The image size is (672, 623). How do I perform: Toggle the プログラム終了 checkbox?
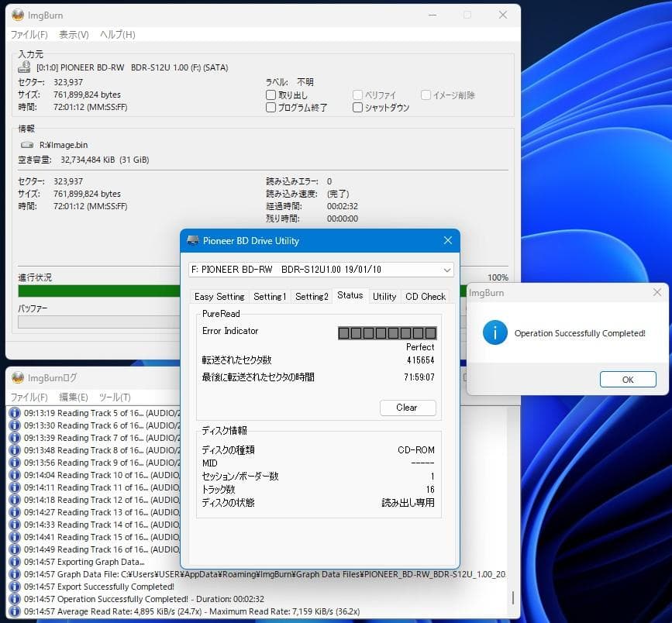271,107
